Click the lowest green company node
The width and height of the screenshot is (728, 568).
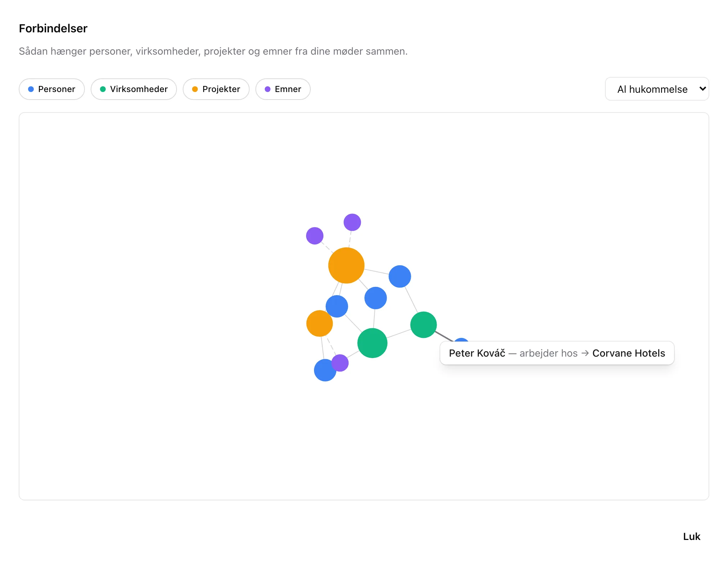tap(372, 343)
